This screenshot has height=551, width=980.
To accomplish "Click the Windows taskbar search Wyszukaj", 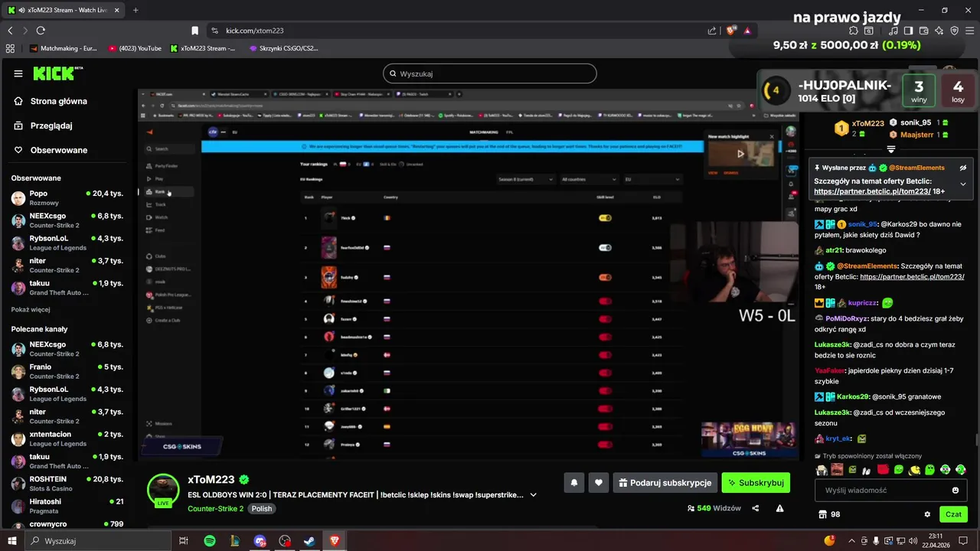I will (98, 541).
